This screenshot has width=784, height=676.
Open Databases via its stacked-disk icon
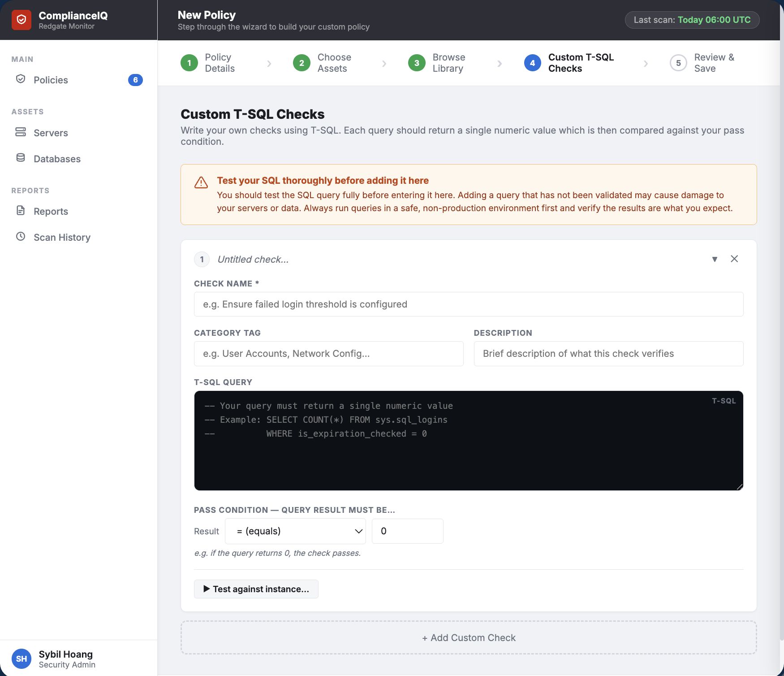click(x=21, y=158)
